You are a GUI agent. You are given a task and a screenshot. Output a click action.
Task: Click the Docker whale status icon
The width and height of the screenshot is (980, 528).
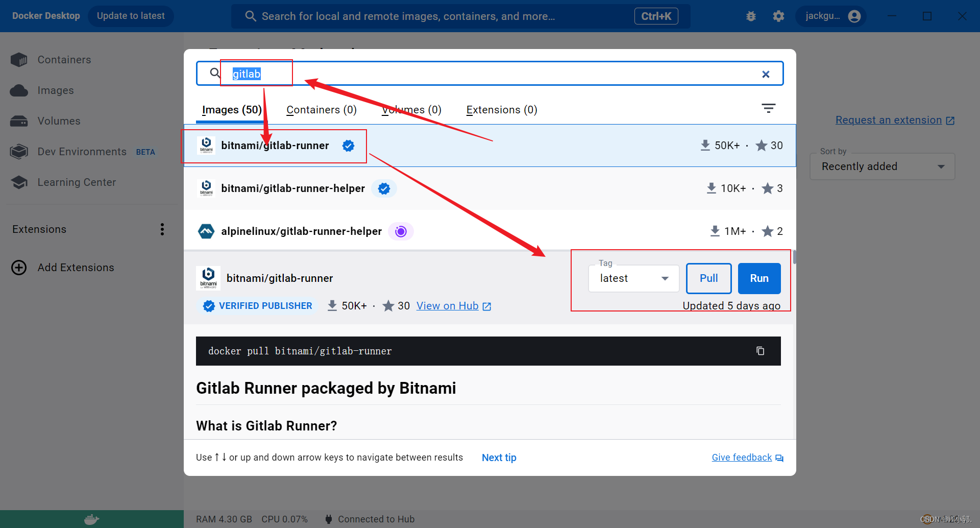[x=91, y=519]
